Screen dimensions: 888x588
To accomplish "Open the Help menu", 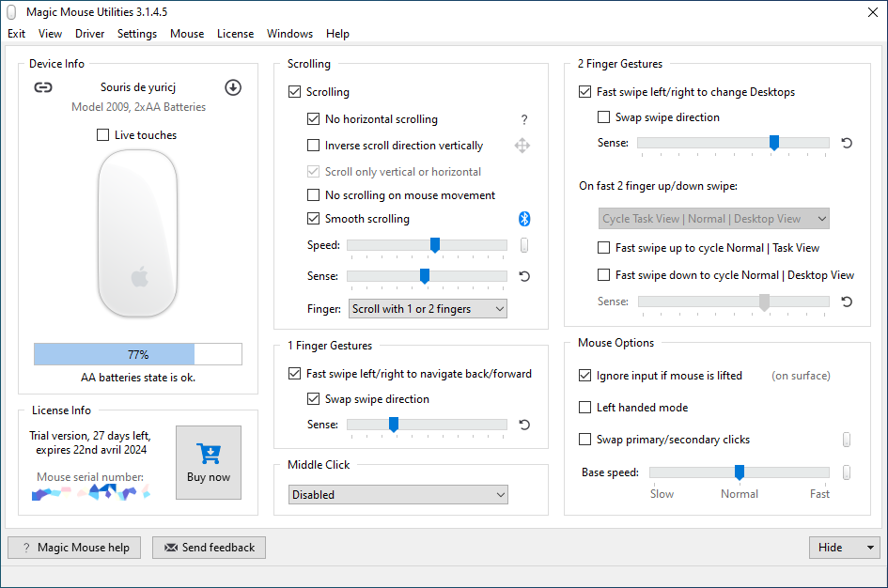I will [337, 34].
